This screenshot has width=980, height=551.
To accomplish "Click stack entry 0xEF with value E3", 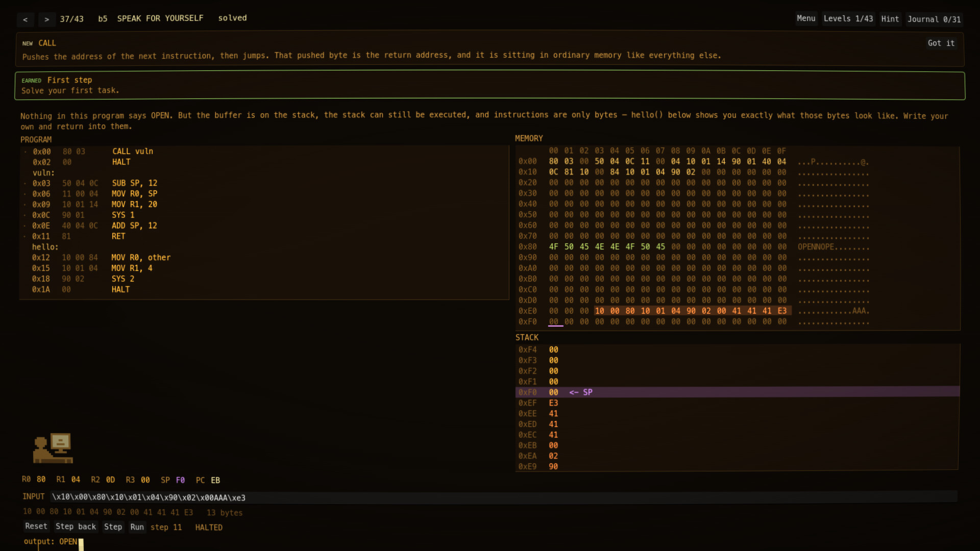I will (x=738, y=403).
